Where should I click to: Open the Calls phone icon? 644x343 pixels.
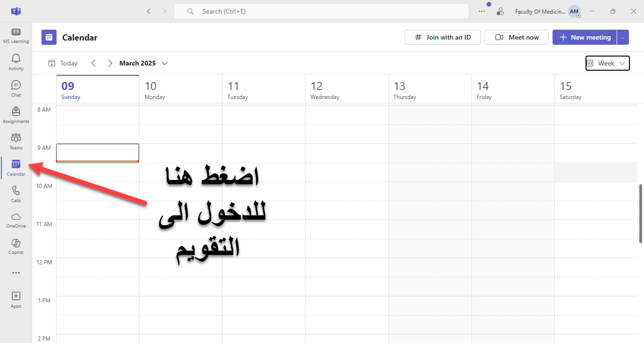tap(16, 194)
